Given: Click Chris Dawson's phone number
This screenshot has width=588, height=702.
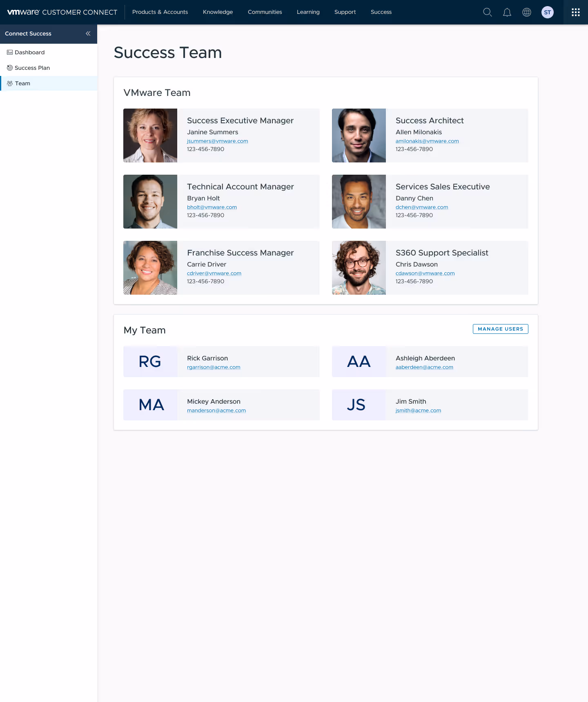Looking at the screenshot, I should coord(414,281).
